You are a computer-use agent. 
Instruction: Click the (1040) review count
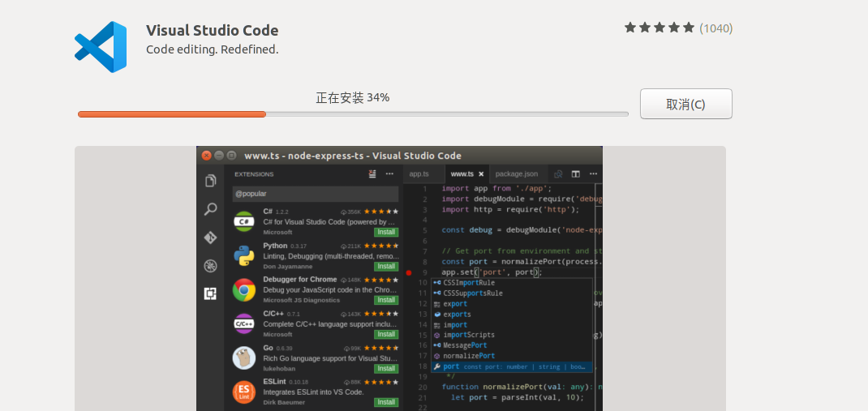click(x=715, y=28)
